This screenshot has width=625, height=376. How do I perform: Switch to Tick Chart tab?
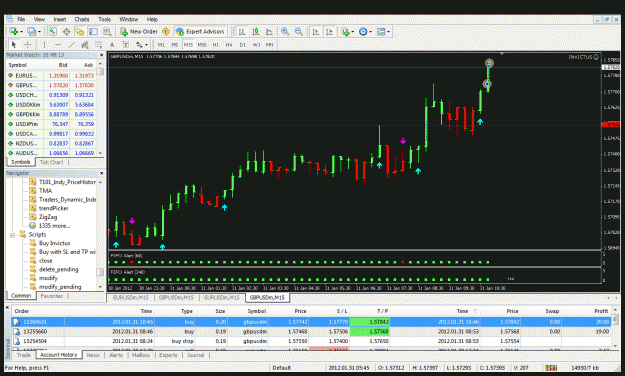(51, 162)
